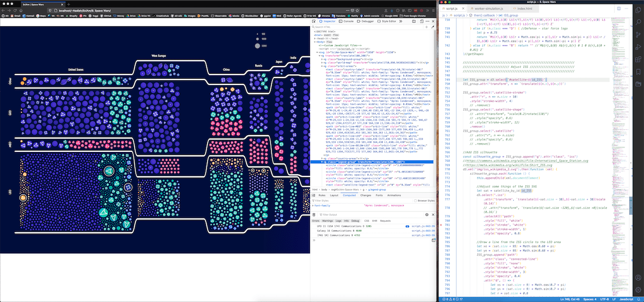Image resolution: width=644 pixels, height=302 pixels.
Task: Toggle the CSS console filter
Action: click(x=367, y=221)
